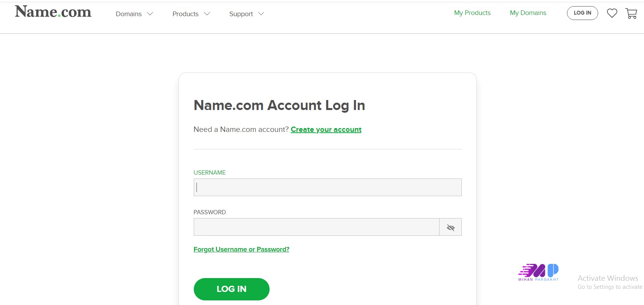Open the Support menu label
This screenshot has width=644, height=305.
click(241, 14)
